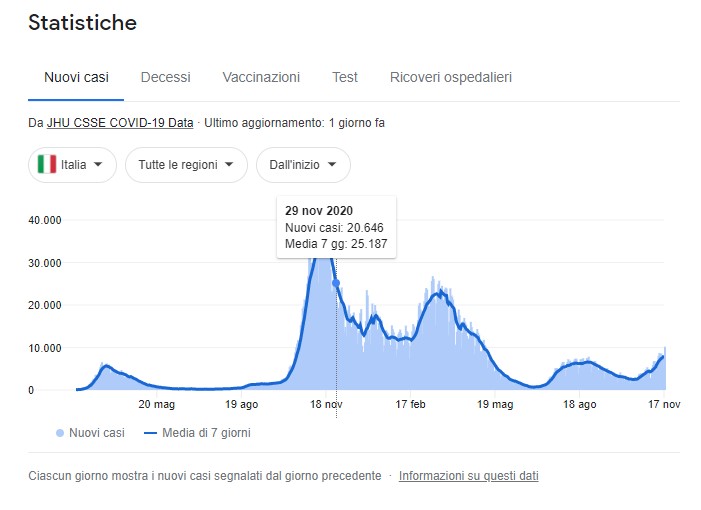The height and width of the screenshot is (510, 701).
Task: Open the Dall'inizio time range dropdown
Action: tap(303, 164)
